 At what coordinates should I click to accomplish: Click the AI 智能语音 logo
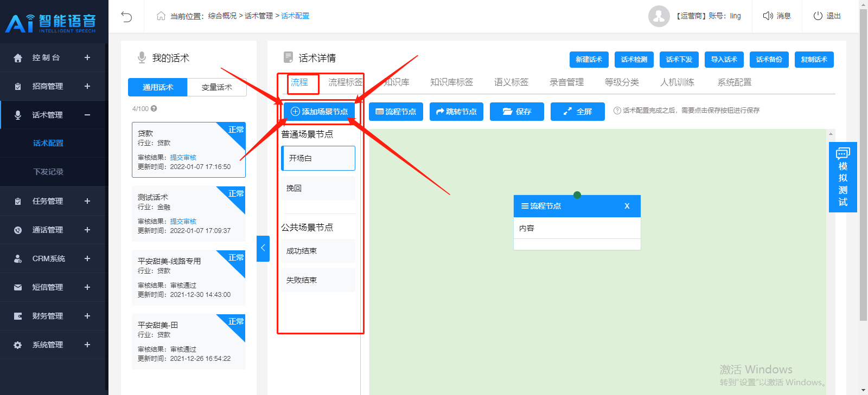pyautogui.click(x=51, y=23)
